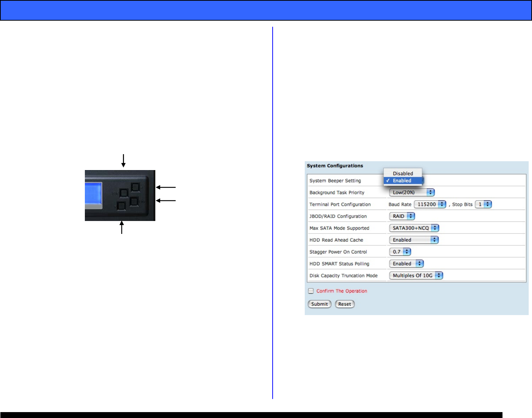Click the Background Task Priority label
Viewport: 532px width, 418px height.
[337, 193]
